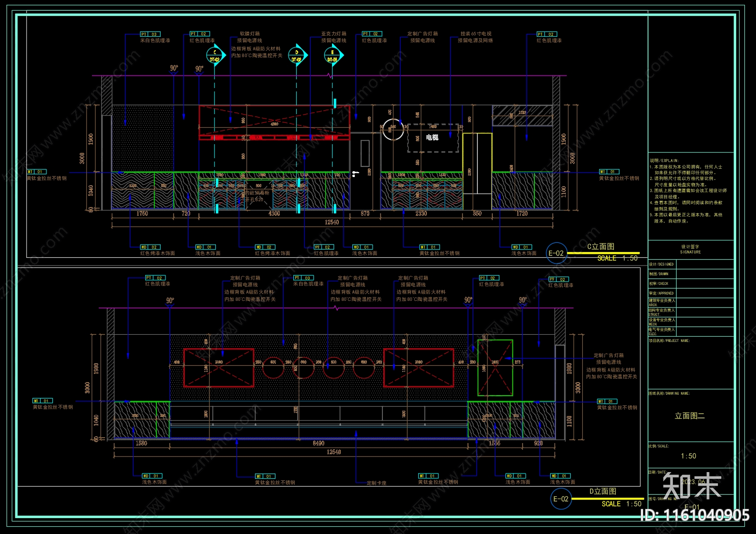Viewport: 756px width, 534px height.
Task: Click the 图纸名称/DRAWING NAME: label
Action: pyautogui.click(x=669, y=394)
